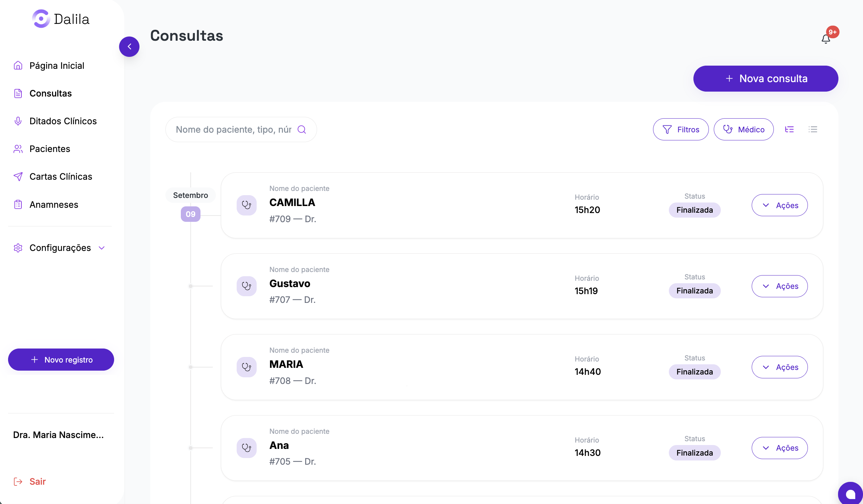
Task: Select Anamneses in the sidebar
Action: [x=54, y=205]
